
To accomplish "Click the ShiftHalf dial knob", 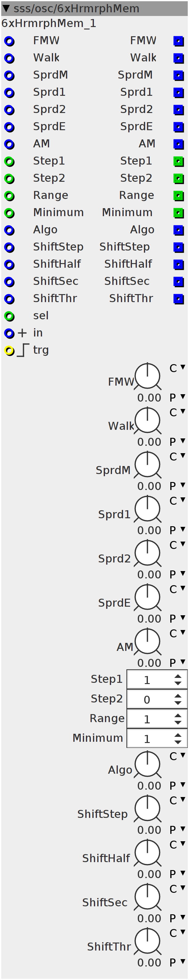I will point(148,853).
